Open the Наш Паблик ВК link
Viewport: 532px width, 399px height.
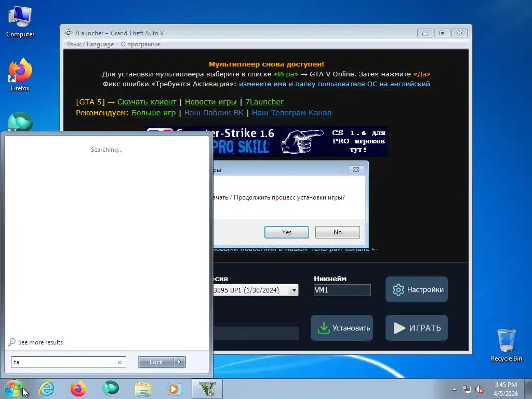(214, 113)
